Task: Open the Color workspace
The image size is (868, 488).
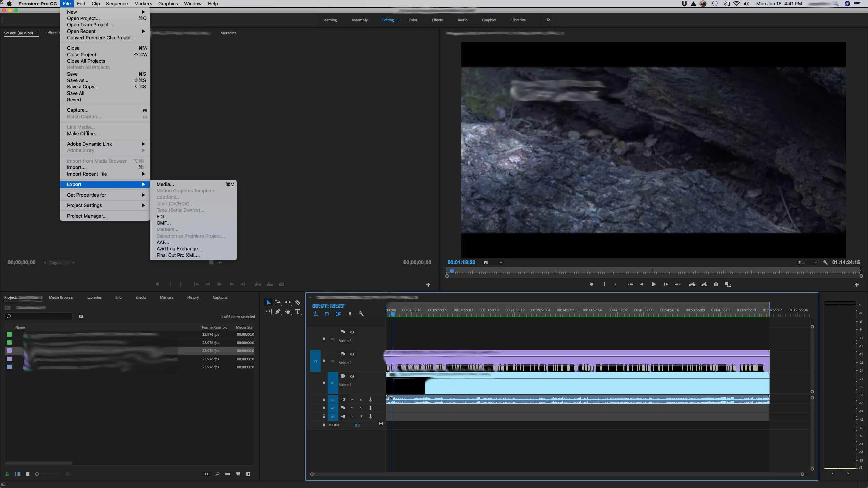Action: pos(413,20)
